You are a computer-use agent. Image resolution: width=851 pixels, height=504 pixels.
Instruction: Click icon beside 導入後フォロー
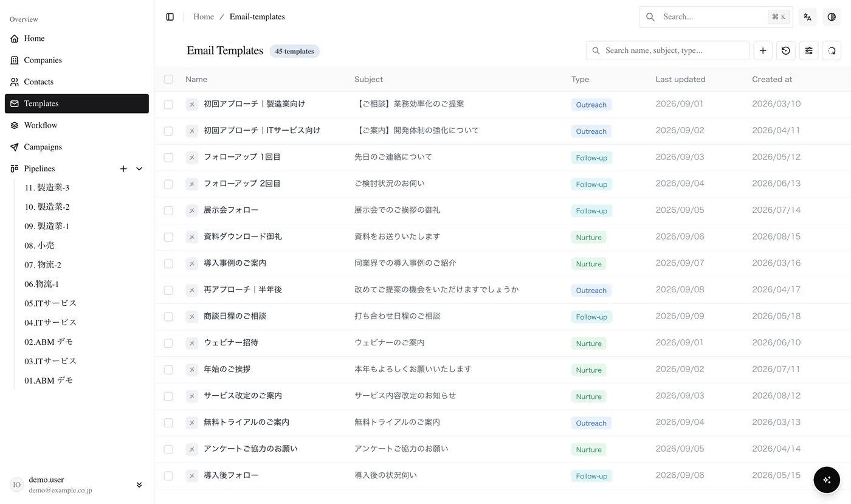coord(191,476)
